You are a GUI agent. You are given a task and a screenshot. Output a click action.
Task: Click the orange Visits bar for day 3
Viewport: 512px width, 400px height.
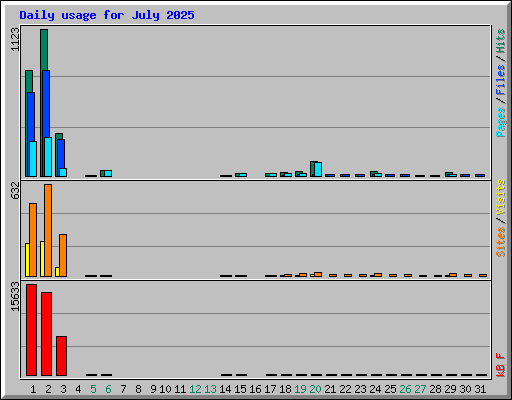point(63,255)
